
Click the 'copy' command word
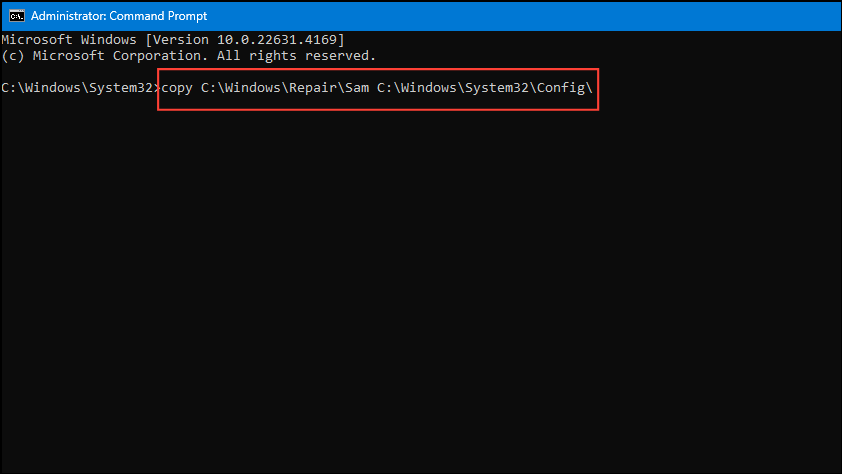click(x=177, y=89)
